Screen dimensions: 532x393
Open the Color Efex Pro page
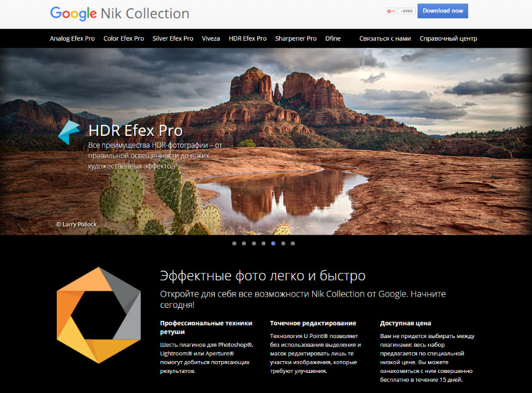(x=124, y=38)
